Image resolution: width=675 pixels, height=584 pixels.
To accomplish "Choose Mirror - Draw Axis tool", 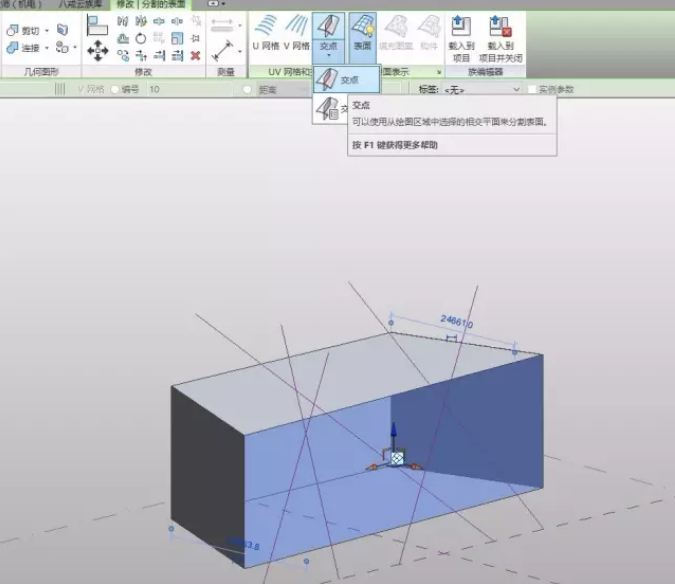I will coord(141,21).
